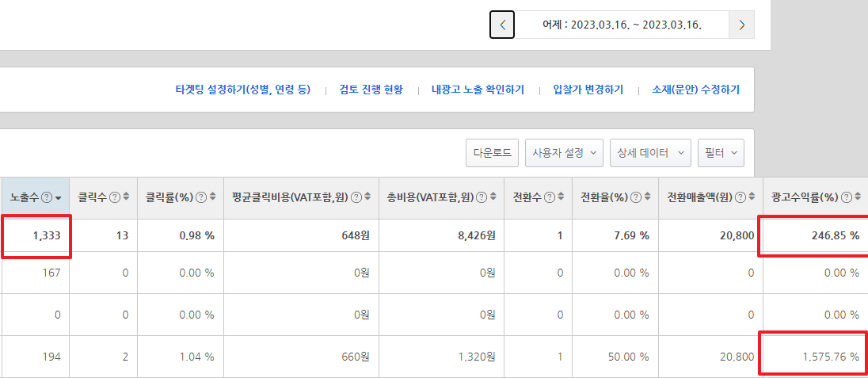868x378 pixels.
Task: Sort by 전환율(%) using sort arrows
Action: pyautogui.click(x=648, y=197)
